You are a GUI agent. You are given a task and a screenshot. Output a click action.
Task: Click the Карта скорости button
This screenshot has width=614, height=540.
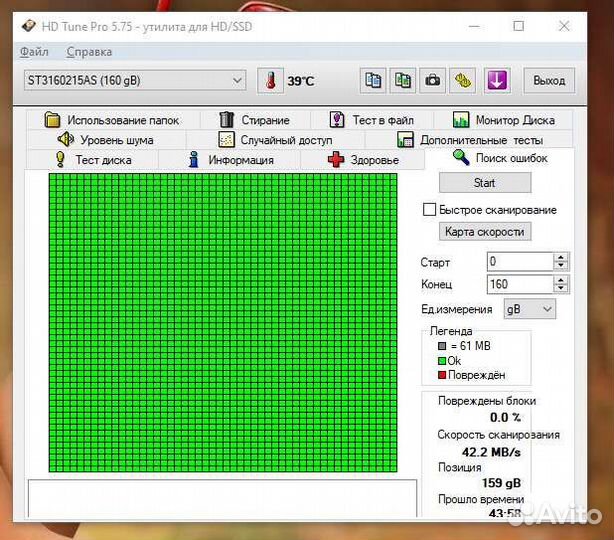tap(485, 231)
